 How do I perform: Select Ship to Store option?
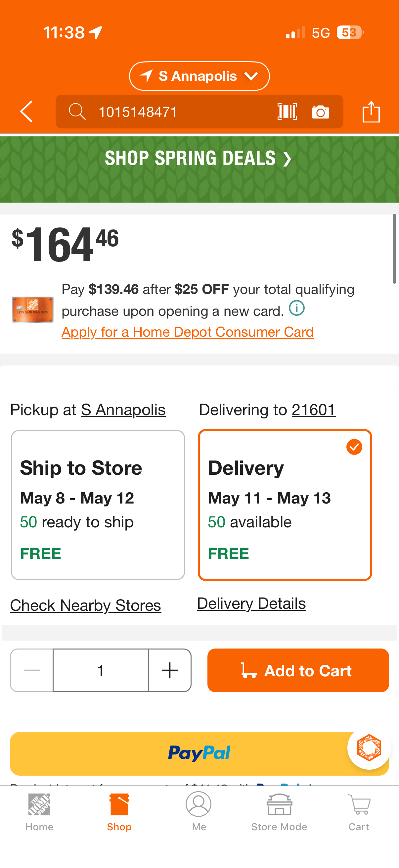click(98, 505)
